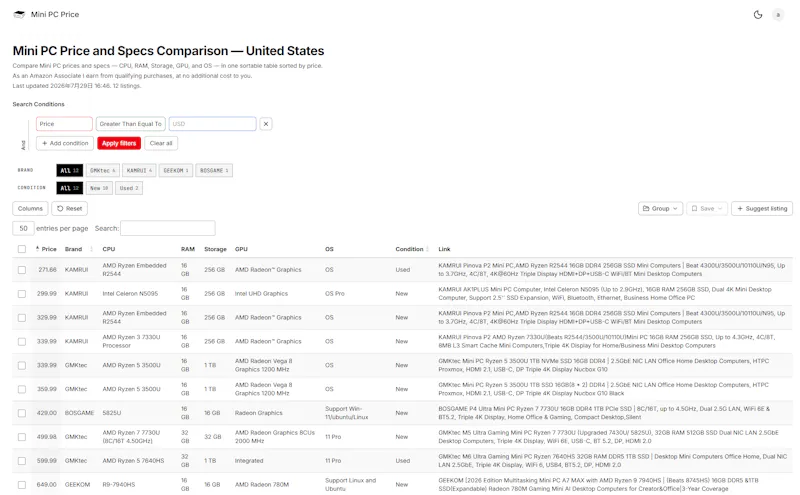This screenshot has height=495, width=800.
Task: Click the GPU column header
Action: (x=241, y=249)
